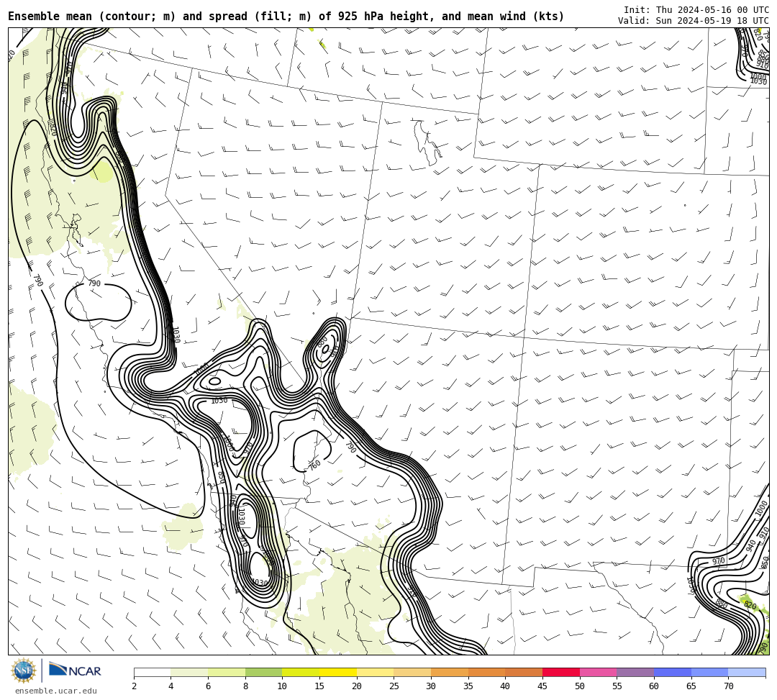Screen dimensions: 777x700
Task: Pick the blue 60–65 color bar segment
Action: click(673, 672)
